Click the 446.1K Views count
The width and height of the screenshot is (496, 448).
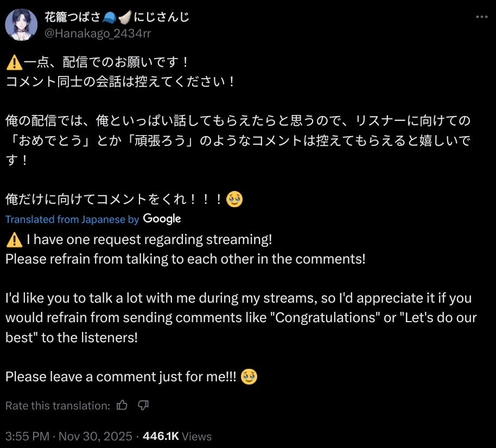coord(177,436)
